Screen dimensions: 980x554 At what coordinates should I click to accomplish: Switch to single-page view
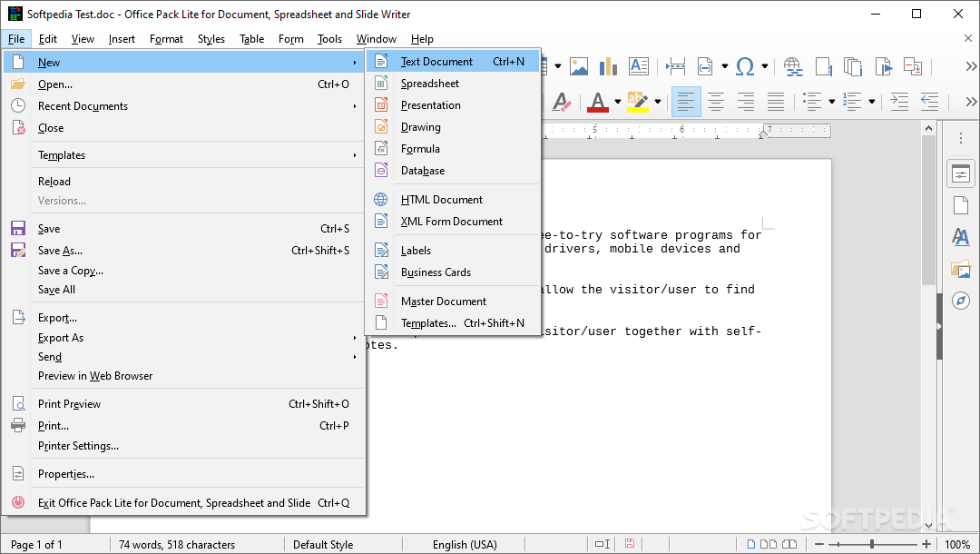coord(751,544)
